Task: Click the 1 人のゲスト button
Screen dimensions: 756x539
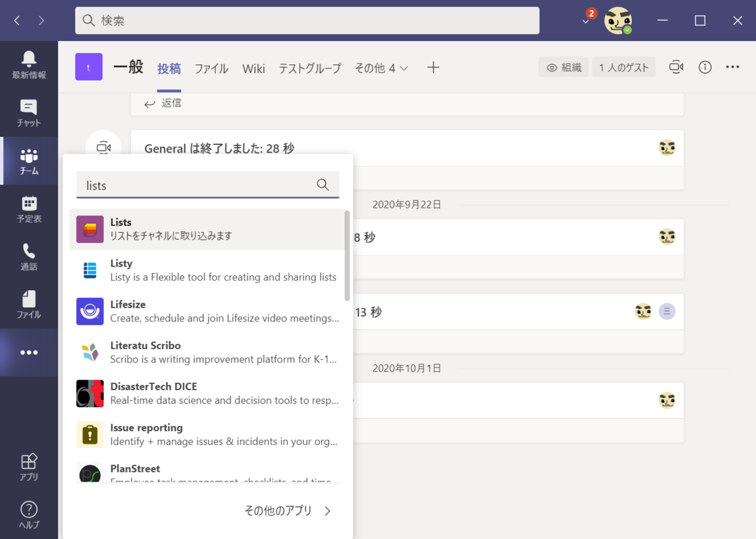Action: click(x=624, y=67)
